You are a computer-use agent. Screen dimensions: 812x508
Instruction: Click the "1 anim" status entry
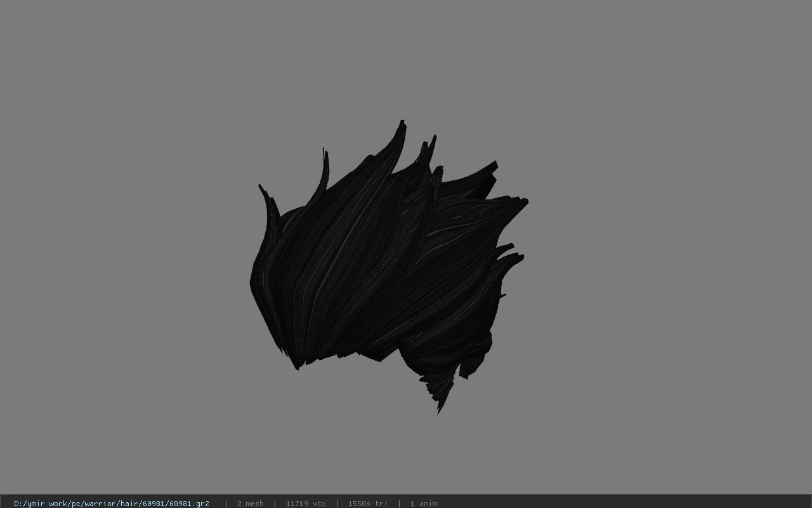coord(424,504)
